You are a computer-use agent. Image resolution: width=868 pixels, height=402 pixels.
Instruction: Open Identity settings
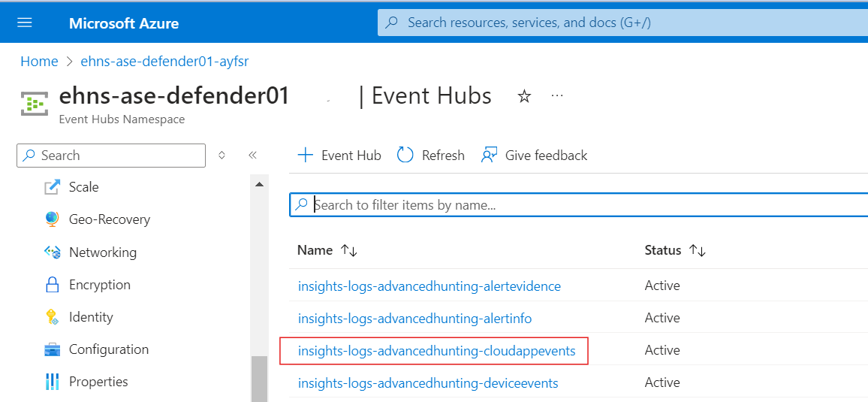tap(91, 317)
